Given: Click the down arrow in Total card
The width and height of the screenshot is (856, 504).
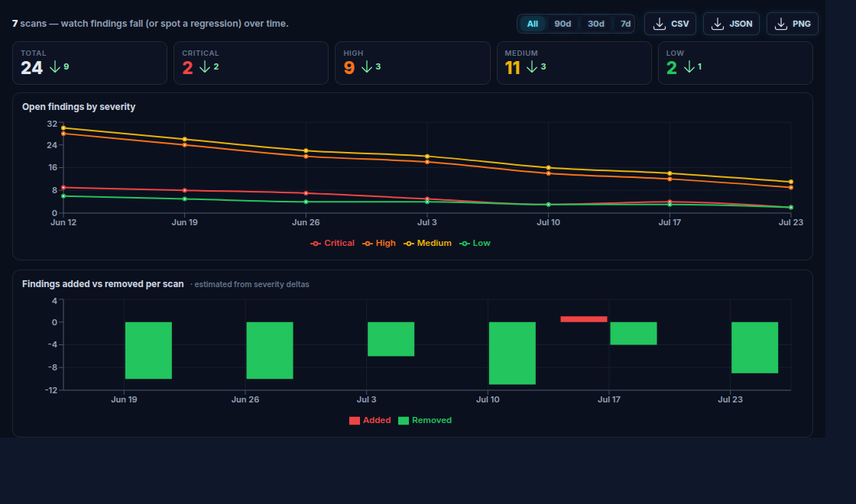Looking at the screenshot, I should pos(54,66).
